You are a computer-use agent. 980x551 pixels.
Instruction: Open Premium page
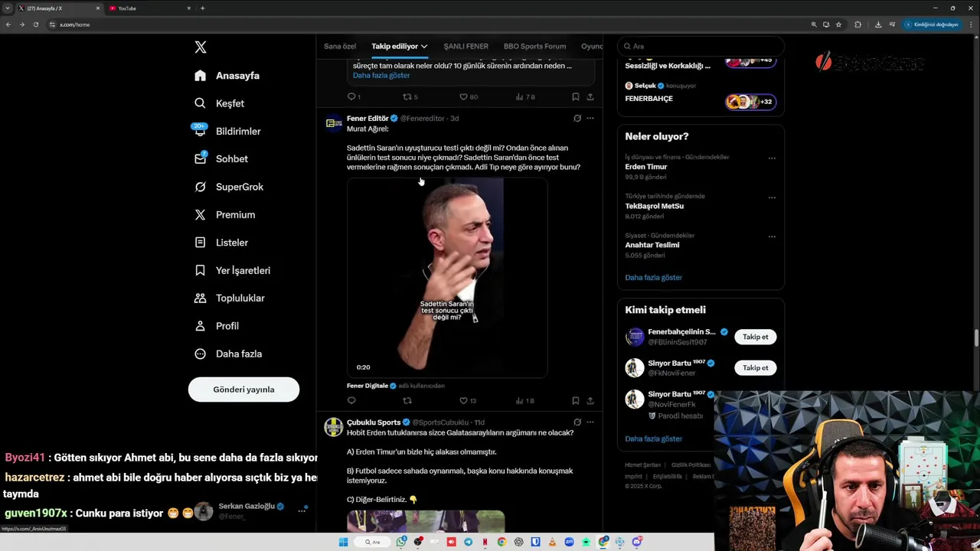[225, 214]
